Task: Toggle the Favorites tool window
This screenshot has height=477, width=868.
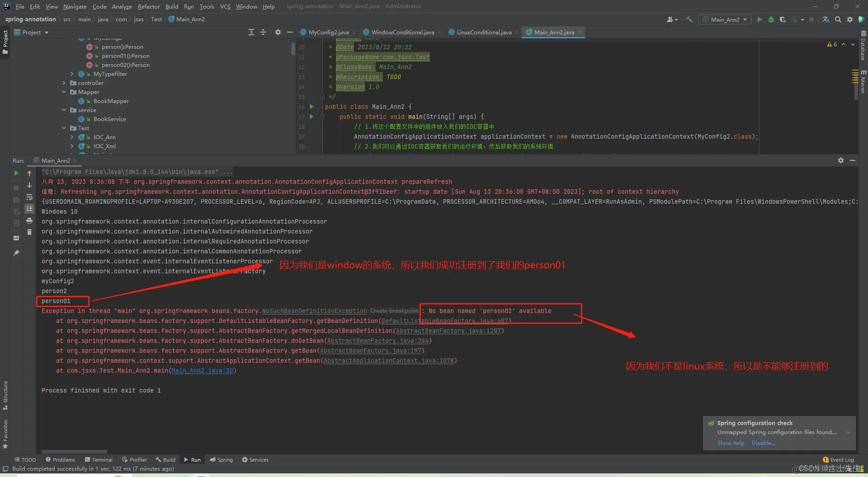Action: [x=5, y=434]
